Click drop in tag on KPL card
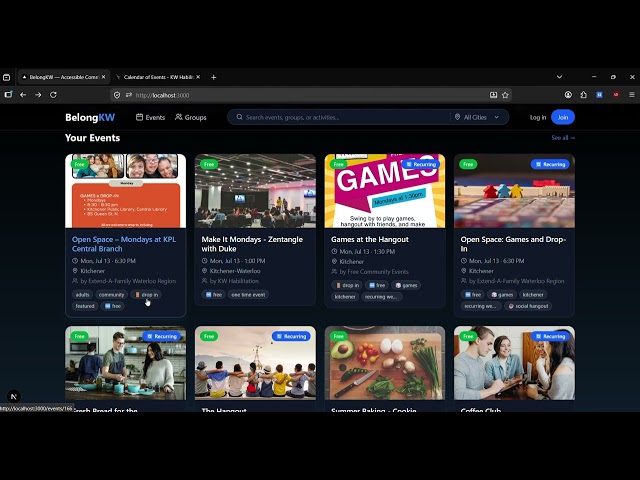 (147, 295)
